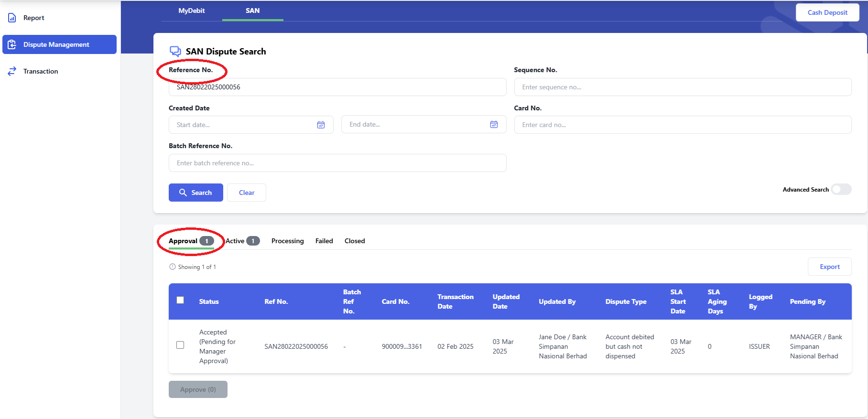
Task: Tick the select-all checkbox in table header
Action: (x=180, y=300)
